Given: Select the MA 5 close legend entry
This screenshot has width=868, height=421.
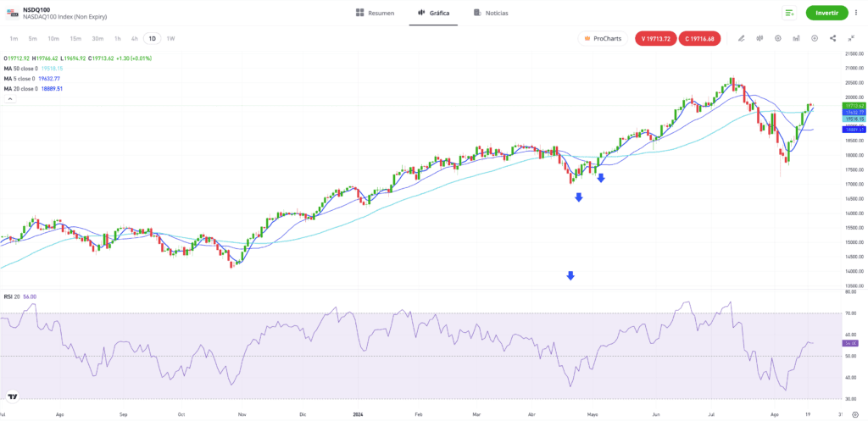Looking at the screenshot, I should point(32,79).
